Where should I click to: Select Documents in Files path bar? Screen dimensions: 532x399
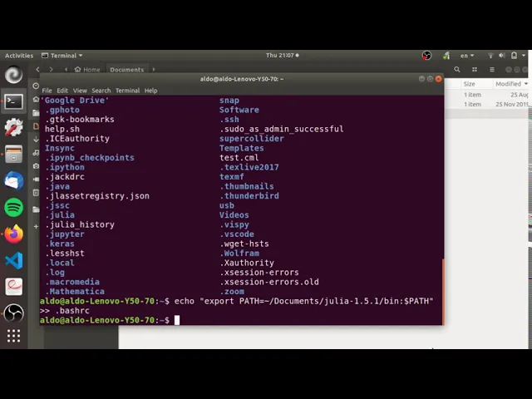click(x=127, y=70)
